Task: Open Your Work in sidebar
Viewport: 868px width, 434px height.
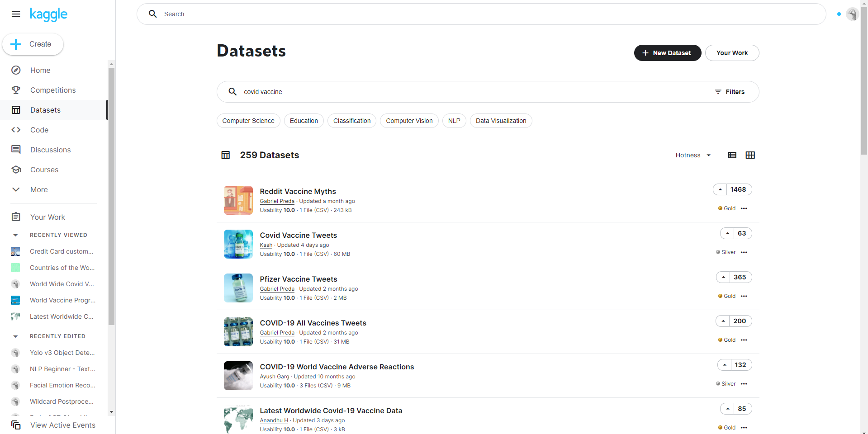Action: 53,217
